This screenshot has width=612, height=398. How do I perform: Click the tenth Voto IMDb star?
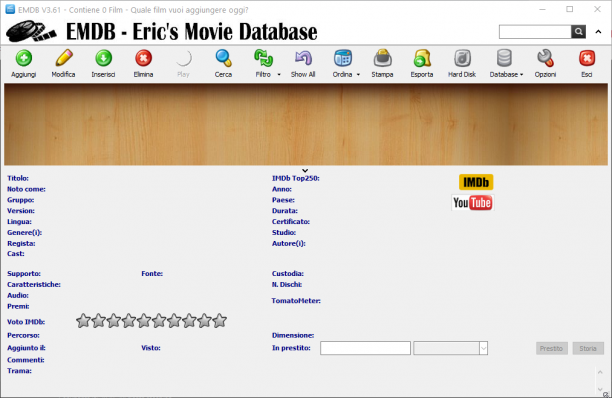[219, 320]
